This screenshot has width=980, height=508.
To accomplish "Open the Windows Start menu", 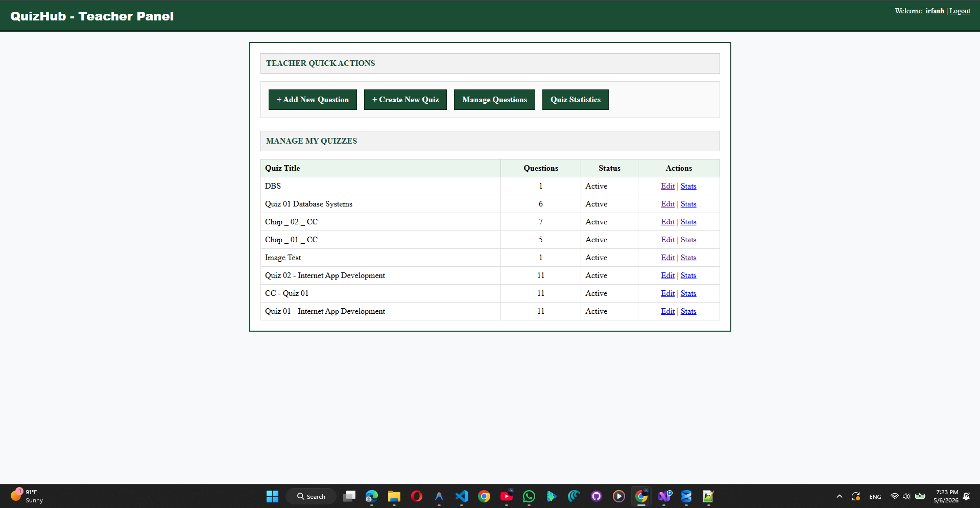I will (273, 496).
